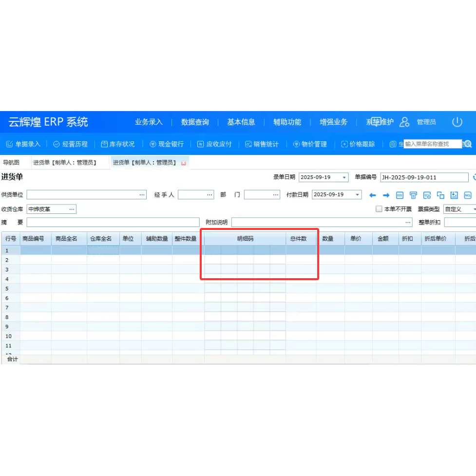Open the 录单日期 date dropdown
This screenshot has width=476, height=476.
pyautogui.click(x=344, y=177)
